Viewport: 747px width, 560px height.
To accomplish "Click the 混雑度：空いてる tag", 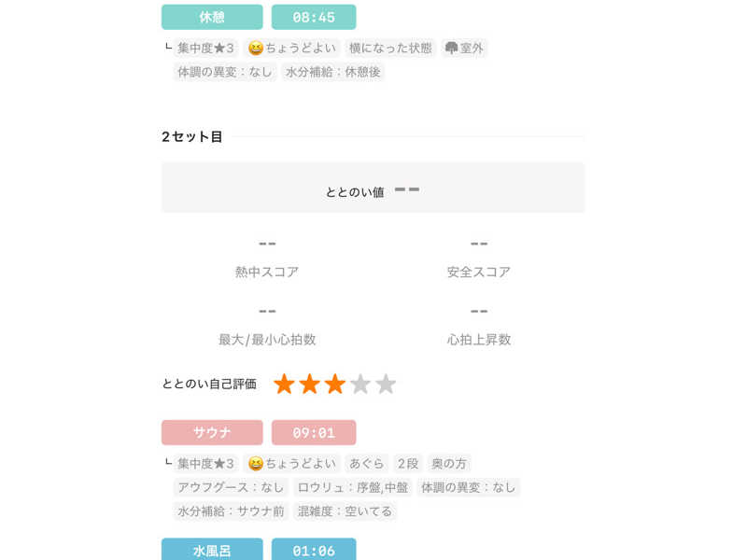I will tap(345, 511).
